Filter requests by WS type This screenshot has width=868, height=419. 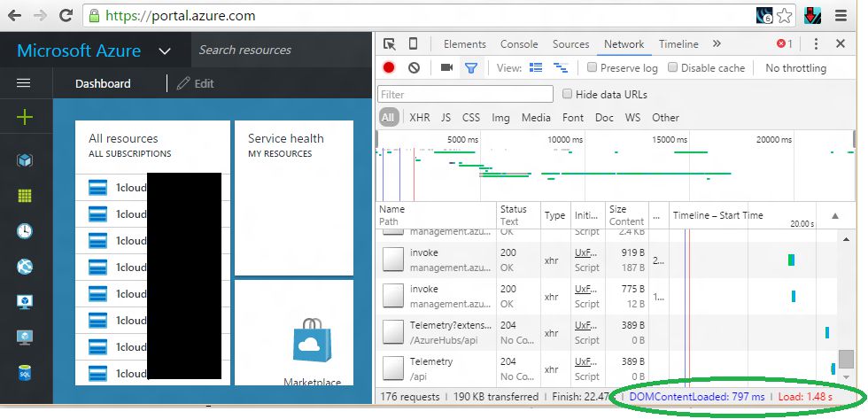tap(632, 117)
